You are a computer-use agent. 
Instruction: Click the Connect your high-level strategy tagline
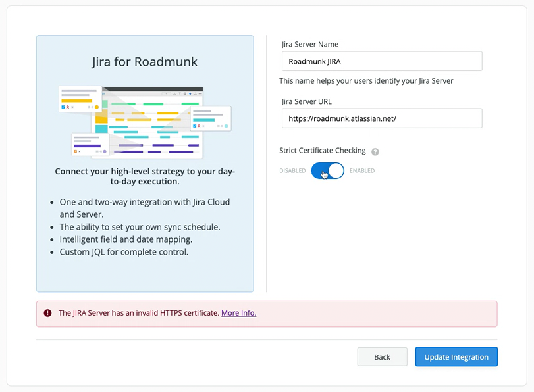pos(145,176)
